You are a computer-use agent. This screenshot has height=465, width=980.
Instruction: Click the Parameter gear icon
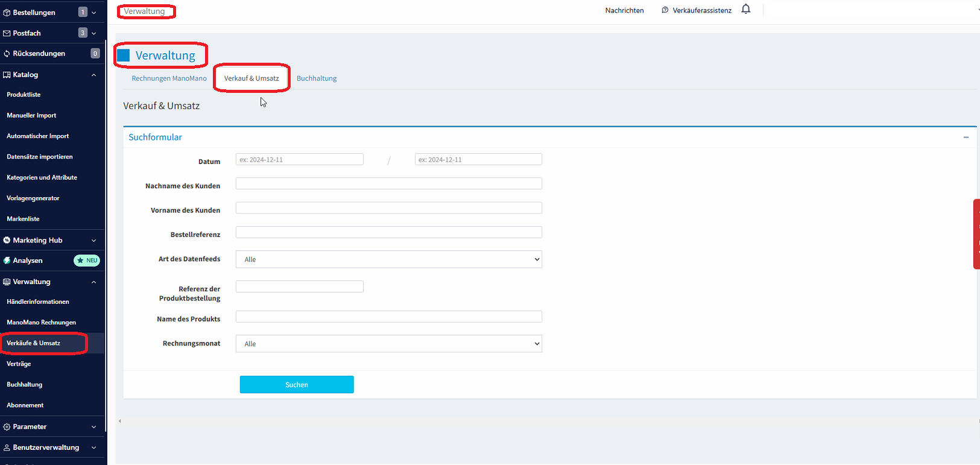pos(7,427)
